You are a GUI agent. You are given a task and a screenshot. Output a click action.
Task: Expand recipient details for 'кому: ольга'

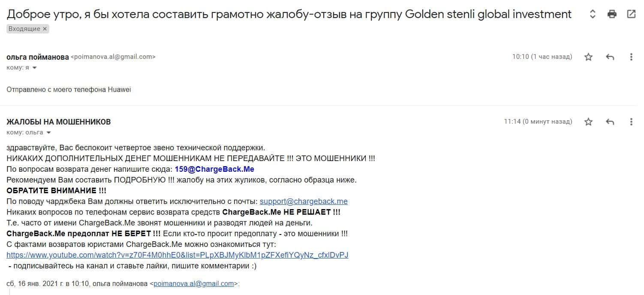point(48,133)
